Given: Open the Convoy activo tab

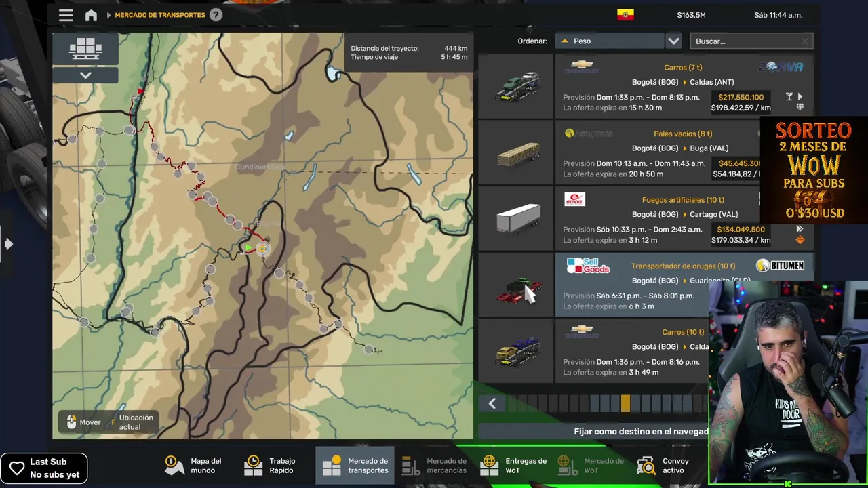Looking at the screenshot, I should (664, 466).
